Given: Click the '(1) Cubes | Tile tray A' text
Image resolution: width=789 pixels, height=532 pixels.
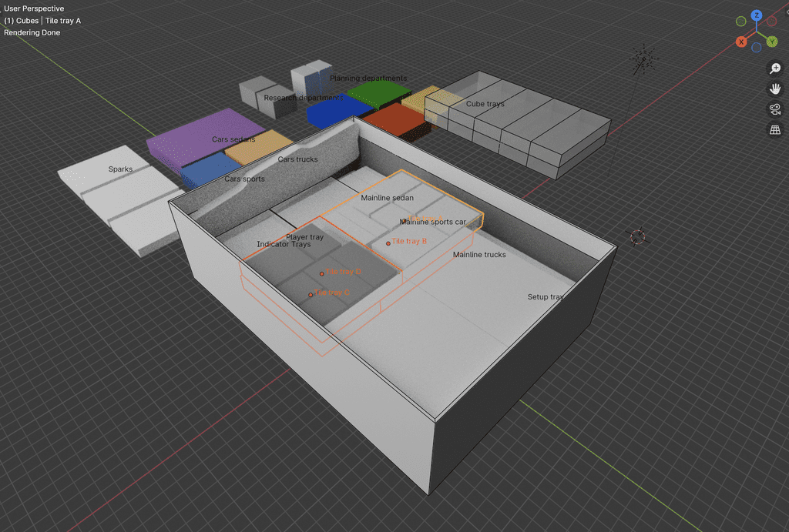Looking at the screenshot, I should (x=42, y=21).
